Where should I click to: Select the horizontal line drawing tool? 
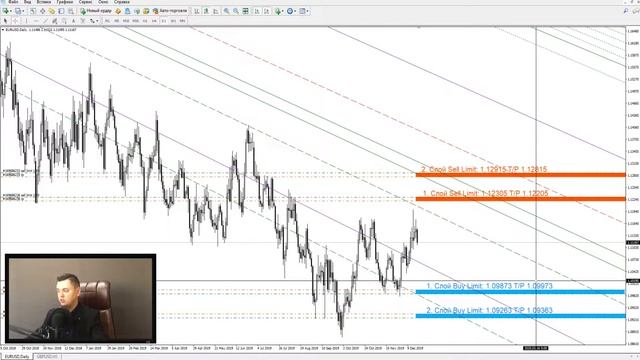pyautogui.click(x=36, y=20)
